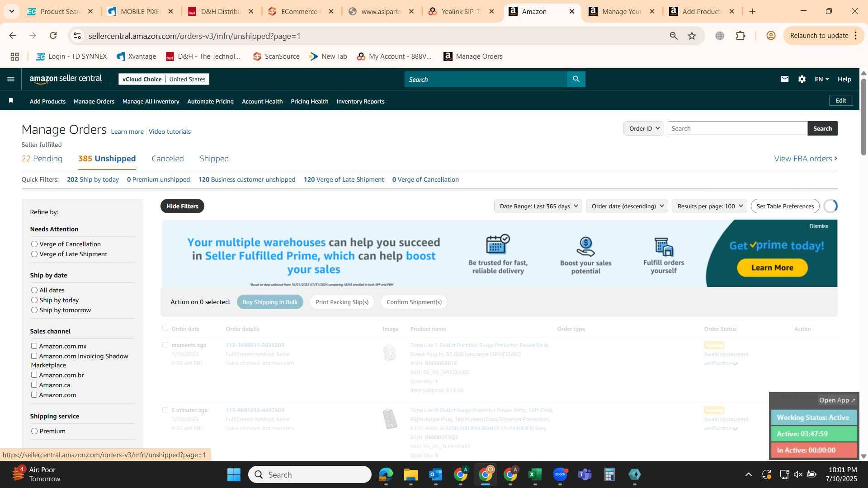
Task: Click the Order ID search input field
Action: 737,128
